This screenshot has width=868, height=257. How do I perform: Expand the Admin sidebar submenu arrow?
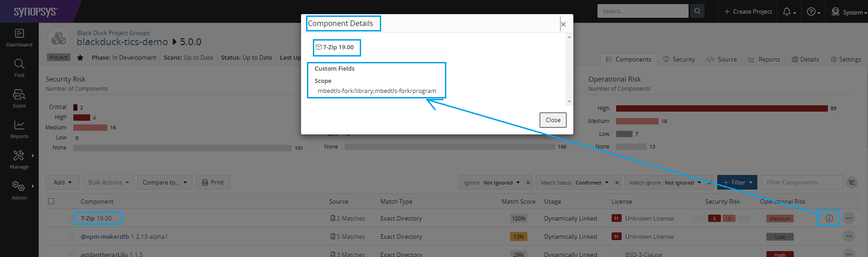pyautogui.click(x=33, y=186)
